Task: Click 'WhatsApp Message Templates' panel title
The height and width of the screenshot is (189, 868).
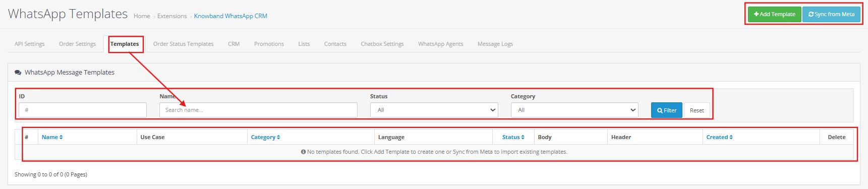Action: tap(70, 73)
